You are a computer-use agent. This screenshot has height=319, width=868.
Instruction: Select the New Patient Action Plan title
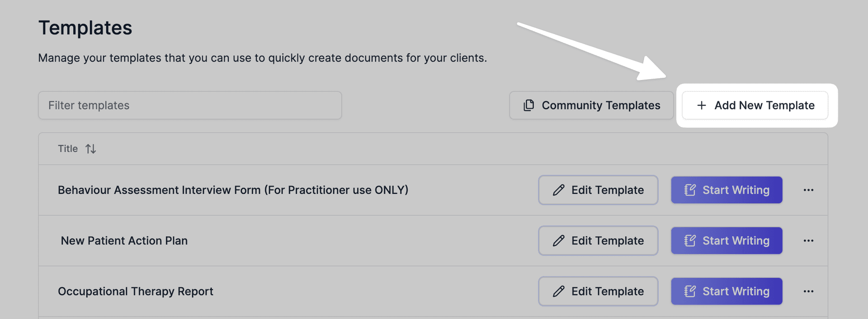[x=124, y=241]
